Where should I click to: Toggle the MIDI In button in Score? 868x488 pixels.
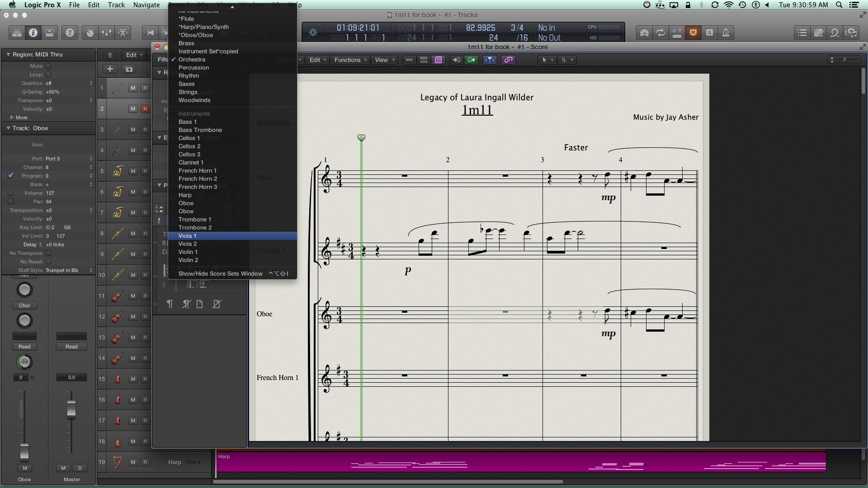tap(456, 60)
